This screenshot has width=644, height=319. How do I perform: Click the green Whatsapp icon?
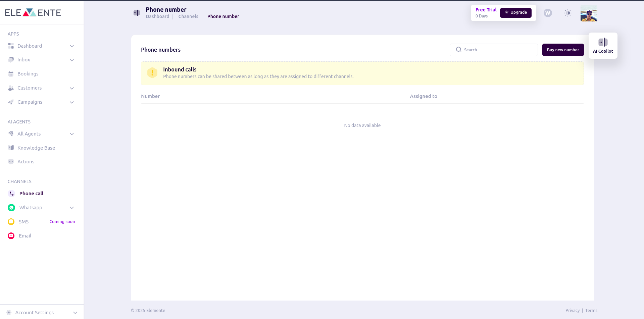tap(11, 208)
